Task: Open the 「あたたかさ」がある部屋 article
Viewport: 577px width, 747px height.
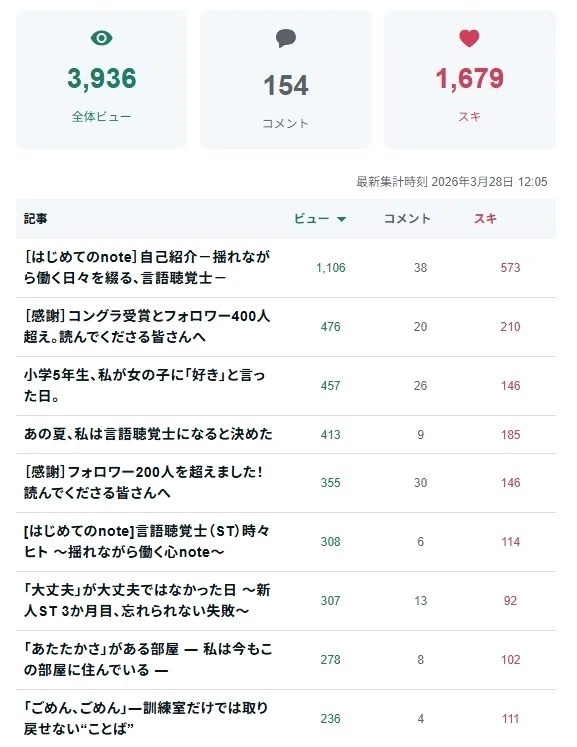Action: tap(148, 659)
